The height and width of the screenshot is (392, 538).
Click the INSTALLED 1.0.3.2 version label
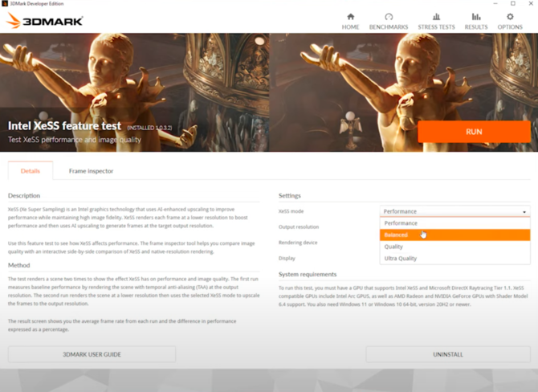[149, 128]
